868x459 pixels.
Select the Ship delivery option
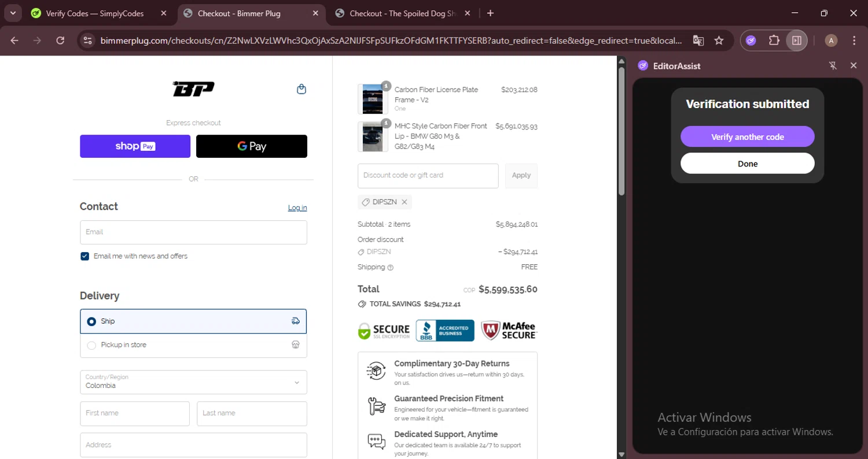point(193,321)
